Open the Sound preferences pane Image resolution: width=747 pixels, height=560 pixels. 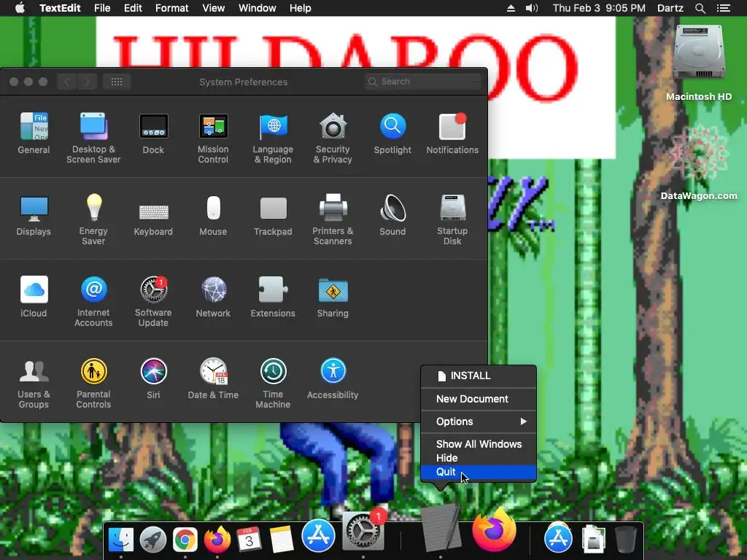pos(392,215)
